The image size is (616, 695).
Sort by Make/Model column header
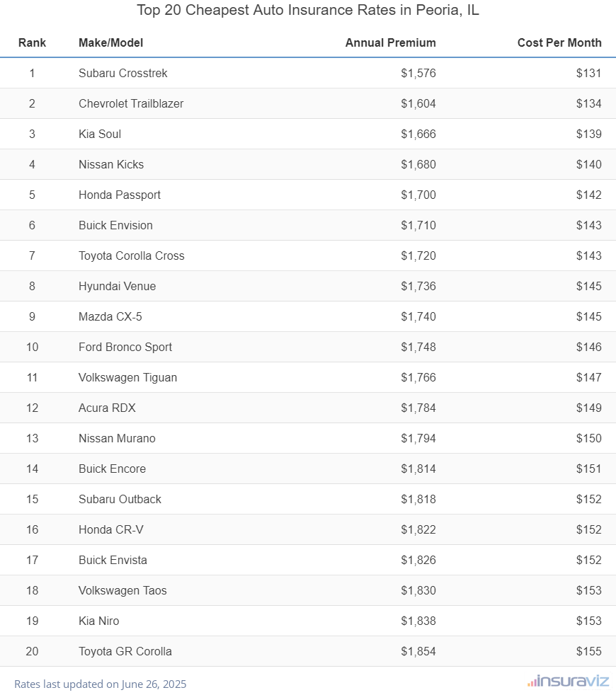(x=110, y=42)
